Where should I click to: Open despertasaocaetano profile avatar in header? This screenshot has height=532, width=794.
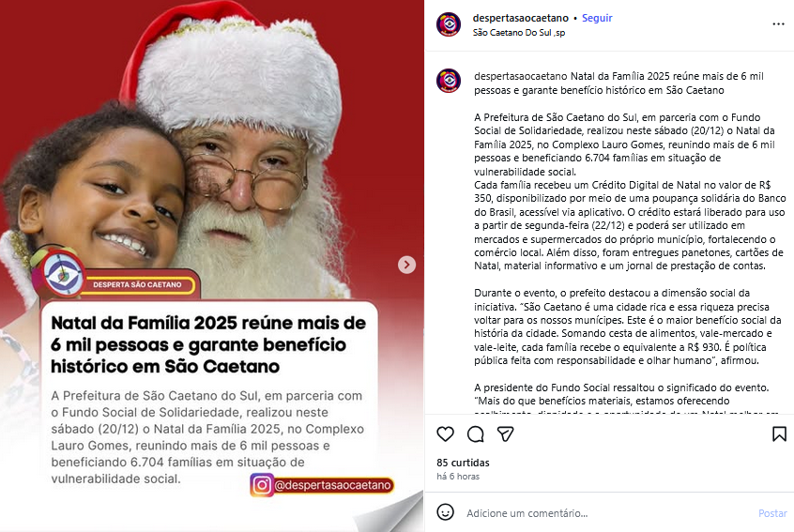(x=449, y=24)
